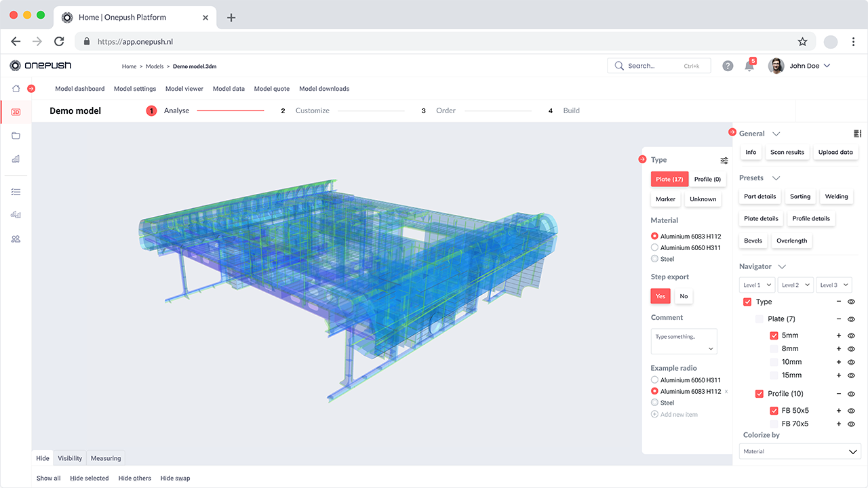This screenshot has height=488, width=868.
Task: Open the Model viewer menu item
Action: 184,89
